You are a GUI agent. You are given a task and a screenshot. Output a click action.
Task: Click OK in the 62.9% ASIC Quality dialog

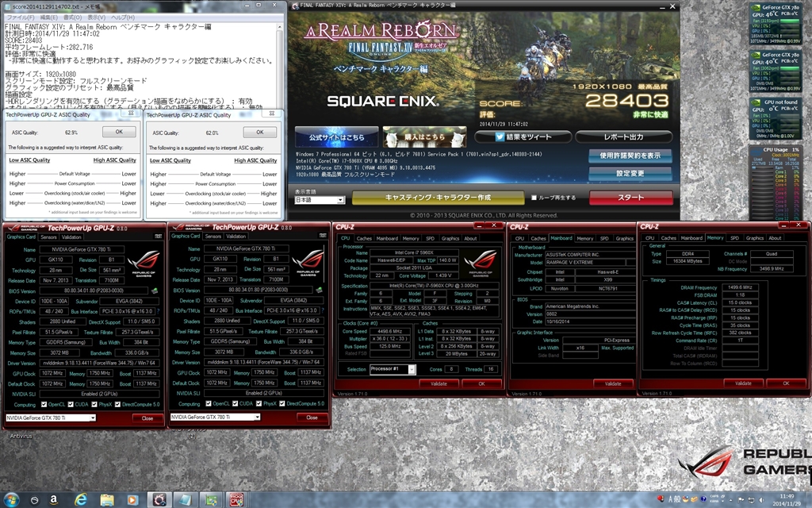119,132
